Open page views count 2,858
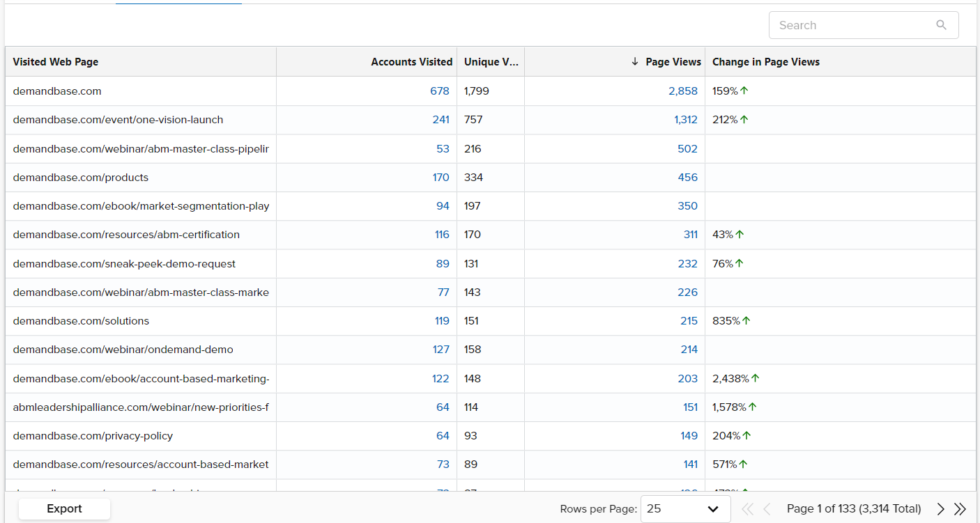Image resolution: width=980 pixels, height=523 pixels. coord(683,91)
